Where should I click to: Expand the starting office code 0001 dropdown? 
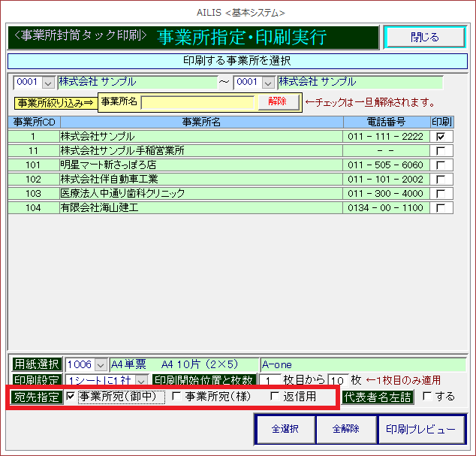click(x=48, y=83)
